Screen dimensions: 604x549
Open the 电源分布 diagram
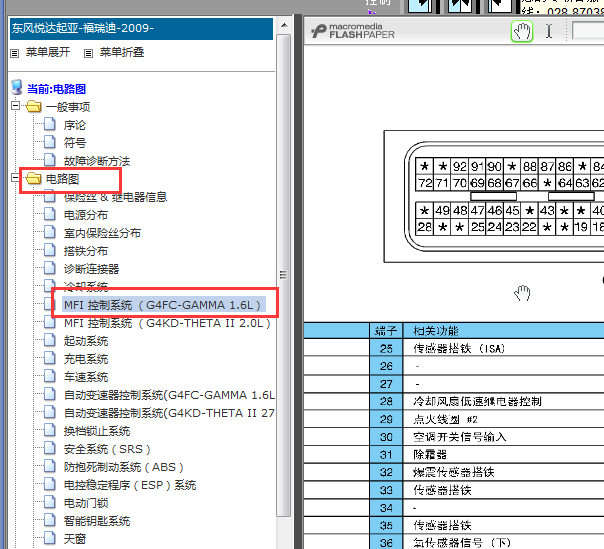click(86, 215)
